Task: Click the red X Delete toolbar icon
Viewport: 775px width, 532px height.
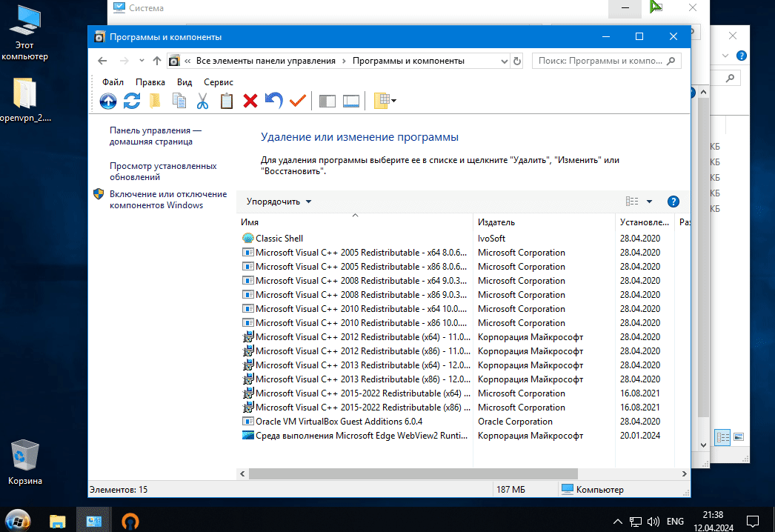Action: (x=250, y=101)
